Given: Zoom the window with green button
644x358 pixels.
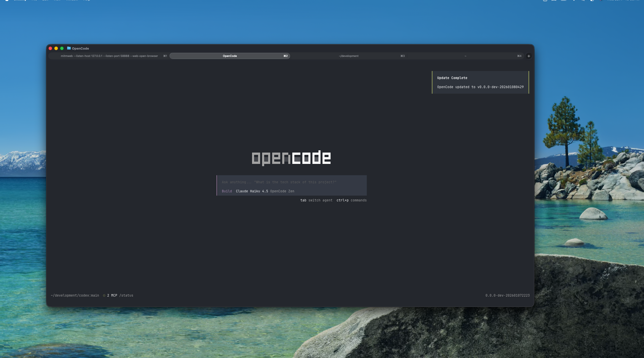Looking at the screenshot, I should click(62, 48).
